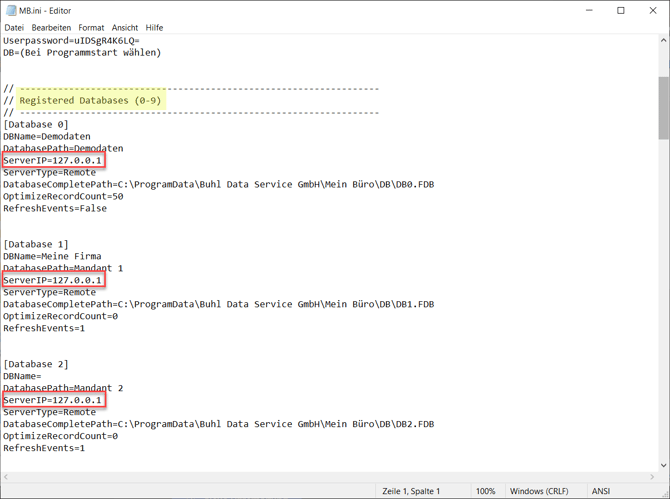
Task: Click the Windows (CRLF) status bar field
Action: click(541, 491)
